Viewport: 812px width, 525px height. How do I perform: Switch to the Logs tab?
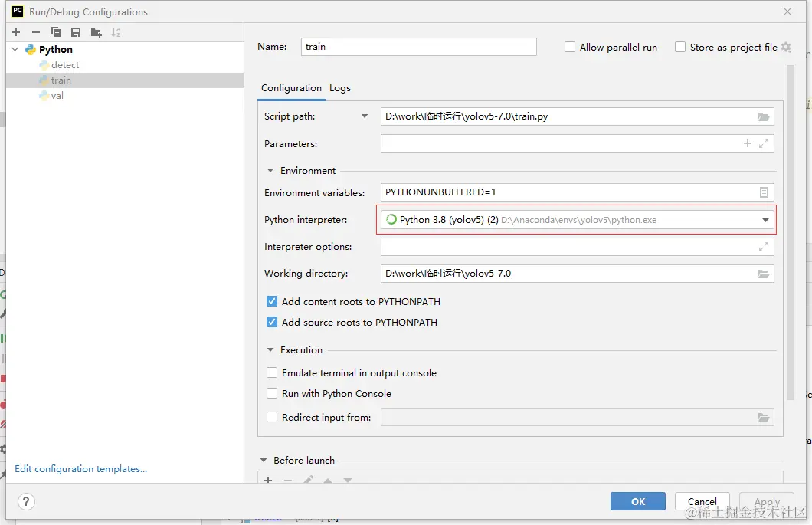click(x=340, y=88)
